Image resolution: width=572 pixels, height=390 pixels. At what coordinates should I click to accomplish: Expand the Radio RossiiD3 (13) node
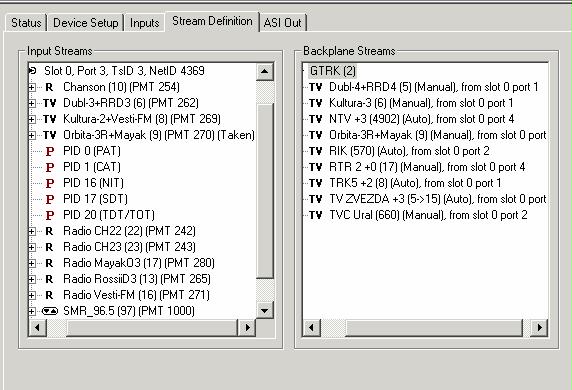[x=32, y=279]
